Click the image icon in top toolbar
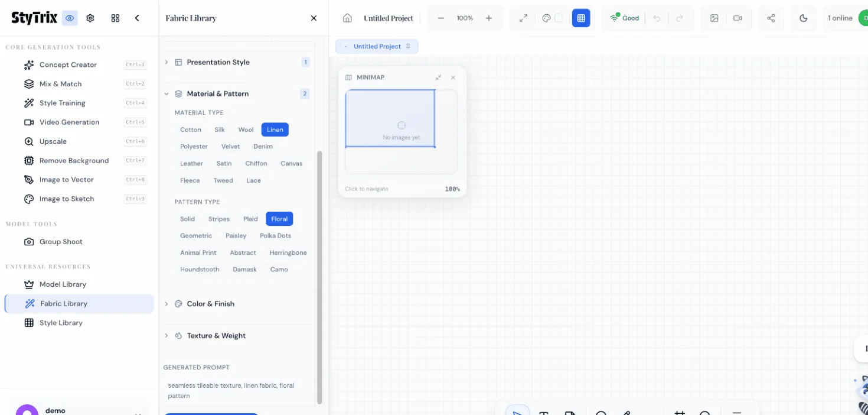868x415 pixels. (x=714, y=18)
